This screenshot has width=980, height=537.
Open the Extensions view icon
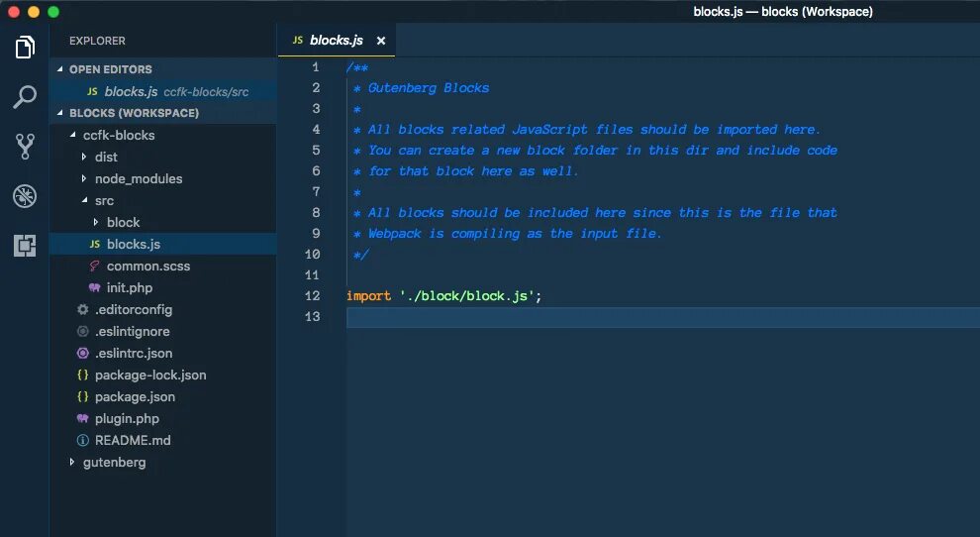tap(25, 246)
